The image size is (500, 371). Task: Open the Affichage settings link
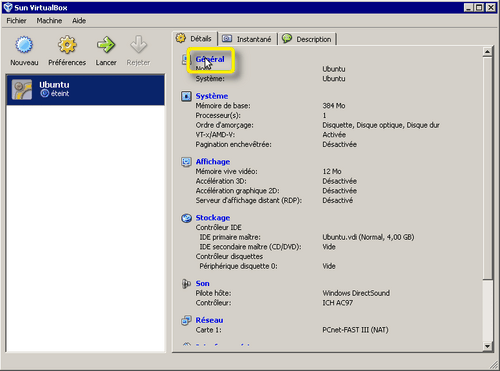213,162
